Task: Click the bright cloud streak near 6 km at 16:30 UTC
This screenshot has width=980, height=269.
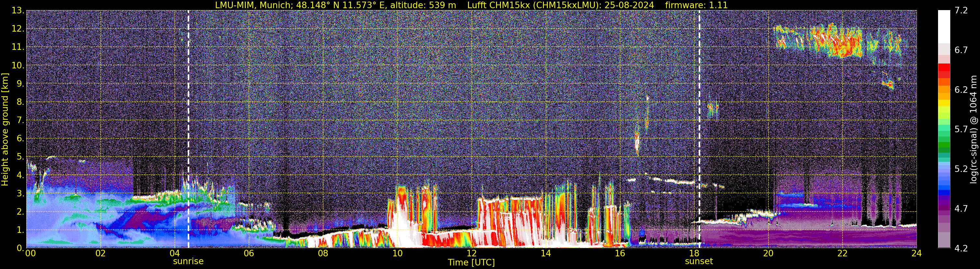Action: coord(637,143)
